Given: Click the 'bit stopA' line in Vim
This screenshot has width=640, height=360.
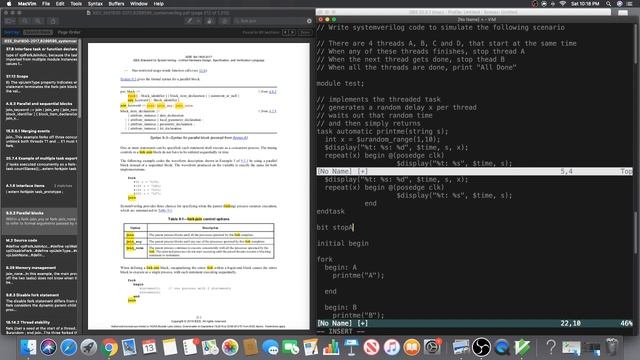Looking at the screenshot, I should coord(335,227).
